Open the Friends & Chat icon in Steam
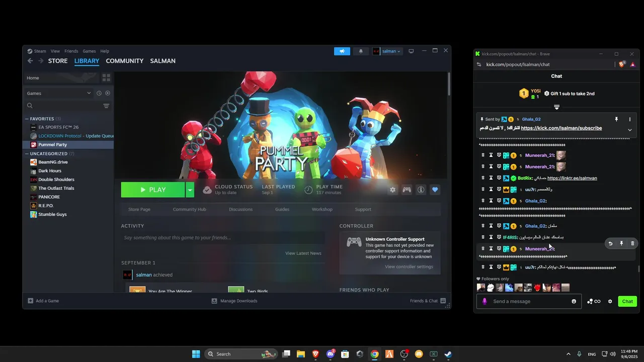The height and width of the screenshot is (362, 644). [443, 301]
